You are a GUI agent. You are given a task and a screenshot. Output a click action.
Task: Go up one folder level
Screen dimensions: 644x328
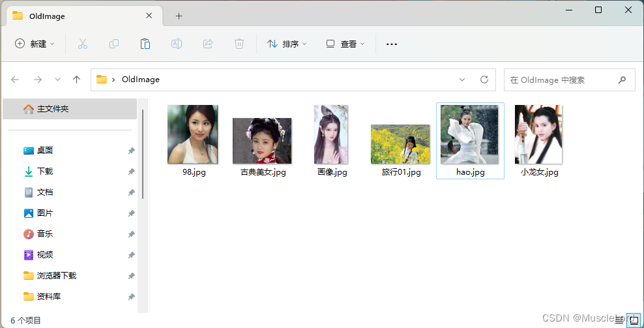(76, 80)
